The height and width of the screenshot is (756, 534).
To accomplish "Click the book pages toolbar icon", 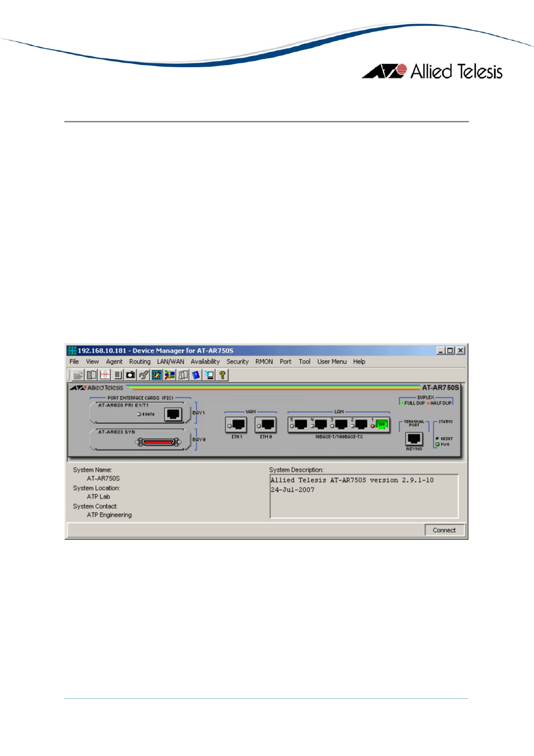I will coord(92,375).
